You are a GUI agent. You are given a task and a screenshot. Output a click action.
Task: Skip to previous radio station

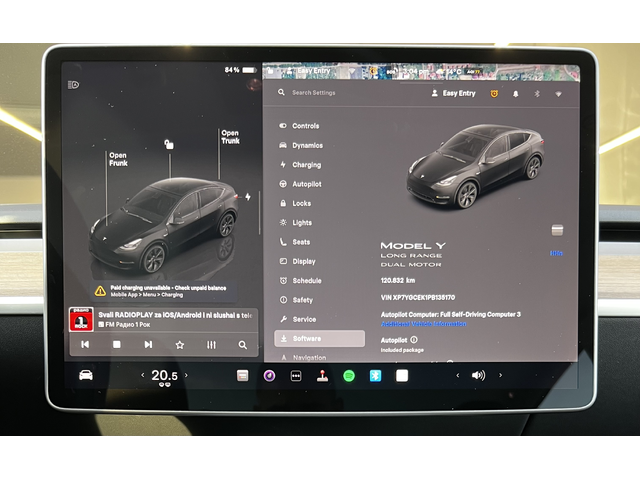click(85, 345)
